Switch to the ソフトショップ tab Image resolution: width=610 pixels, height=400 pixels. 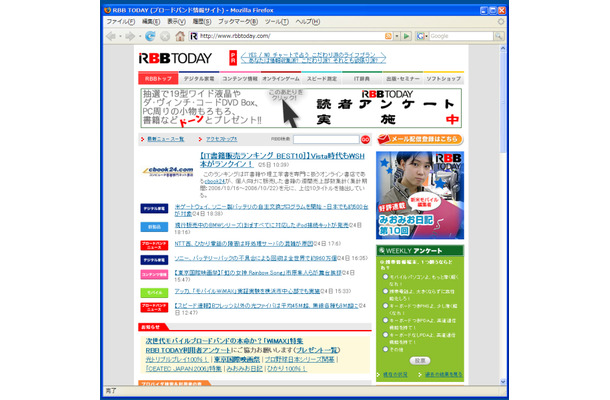(443, 78)
